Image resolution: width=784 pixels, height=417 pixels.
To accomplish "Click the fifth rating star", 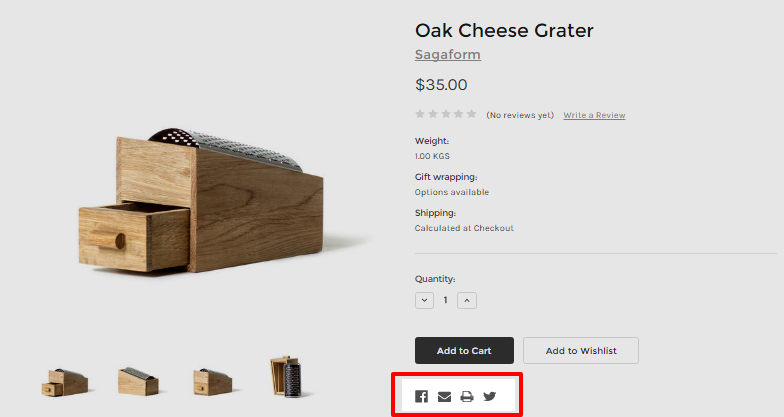I will pyautogui.click(x=472, y=114).
